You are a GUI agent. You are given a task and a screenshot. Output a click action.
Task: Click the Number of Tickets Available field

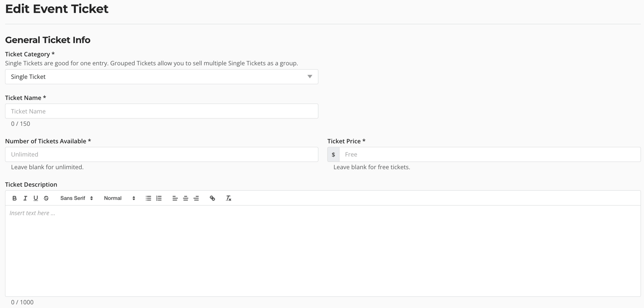(161, 155)
